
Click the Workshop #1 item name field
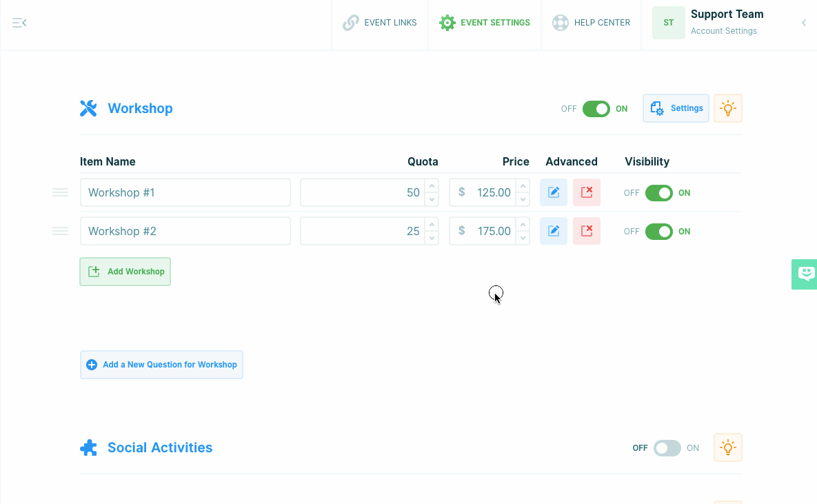[x=185, y=192]
